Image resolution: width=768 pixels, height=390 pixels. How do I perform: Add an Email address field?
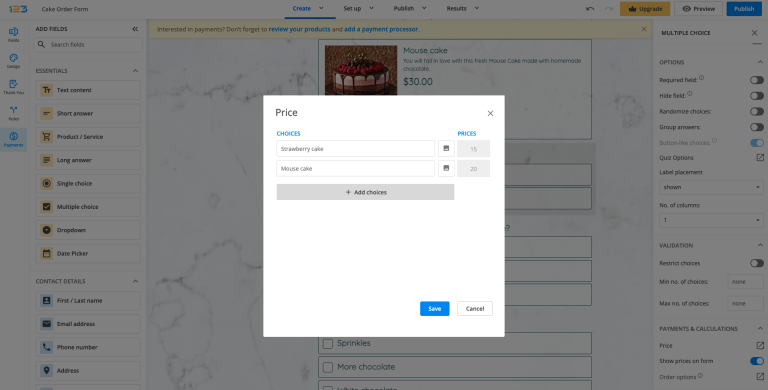point(88,324)
